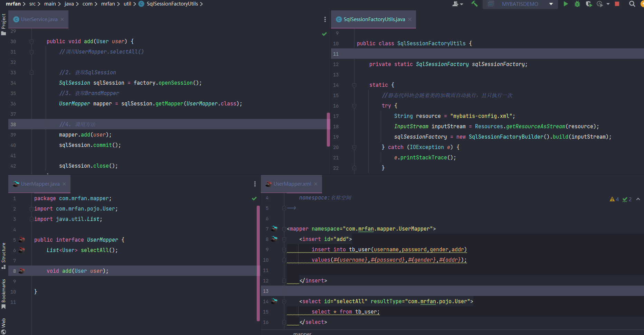
Task: Click the getResourceAsStream method call
Action: point(536,127)
